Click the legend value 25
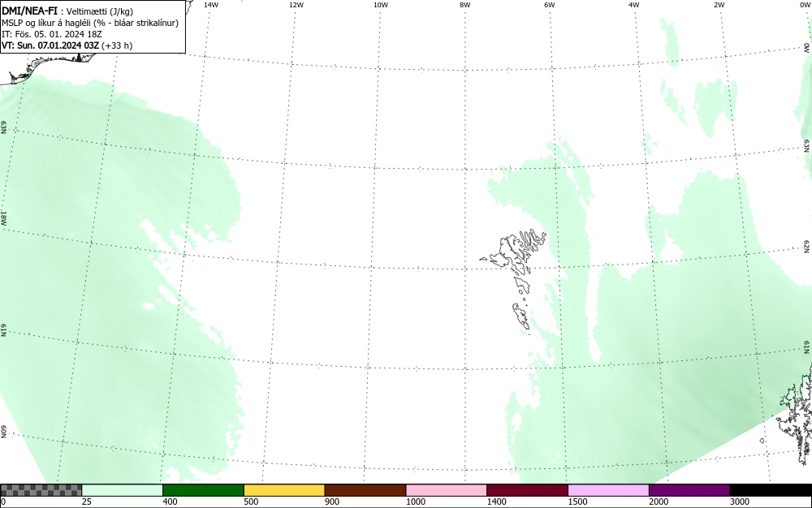Screen dimensions: 812x508 [87, 502]
